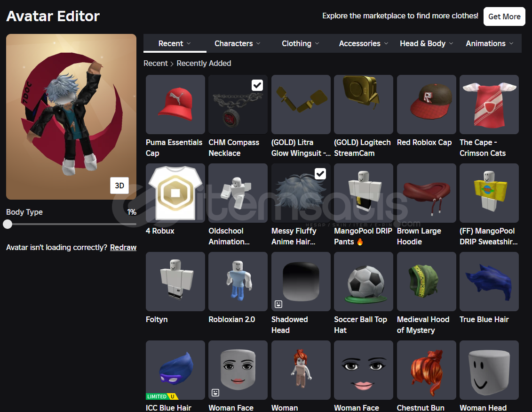Viewport: 532px width, 412px height.
Task: Uncheck the CHM Compass Necklace checkbox
Action: point(257,85)
